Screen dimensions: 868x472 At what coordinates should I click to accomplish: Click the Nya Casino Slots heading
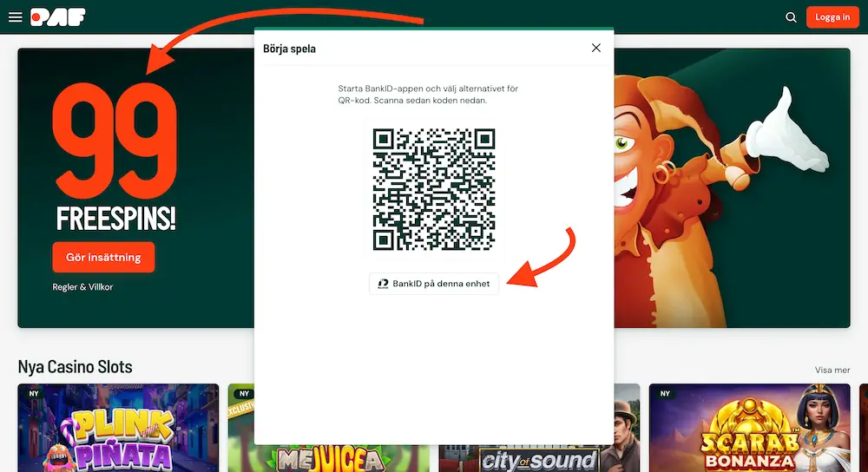click(76, 367)
